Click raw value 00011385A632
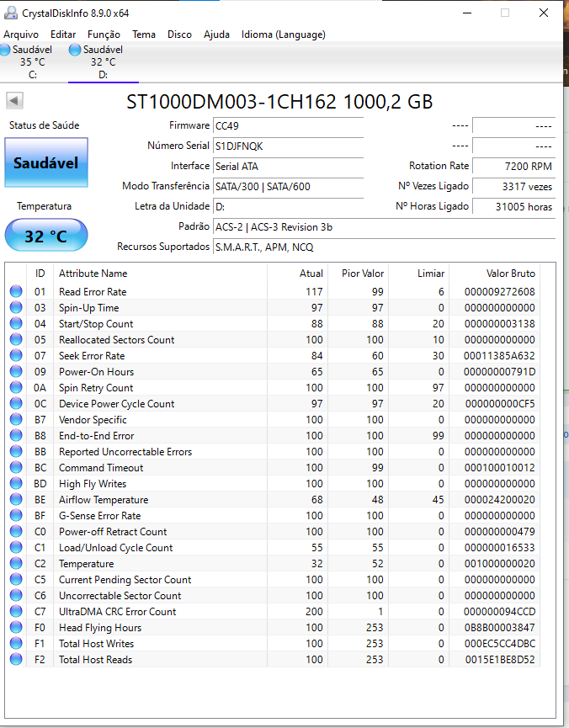The image size is (569, 728). [x=499, y=356]
